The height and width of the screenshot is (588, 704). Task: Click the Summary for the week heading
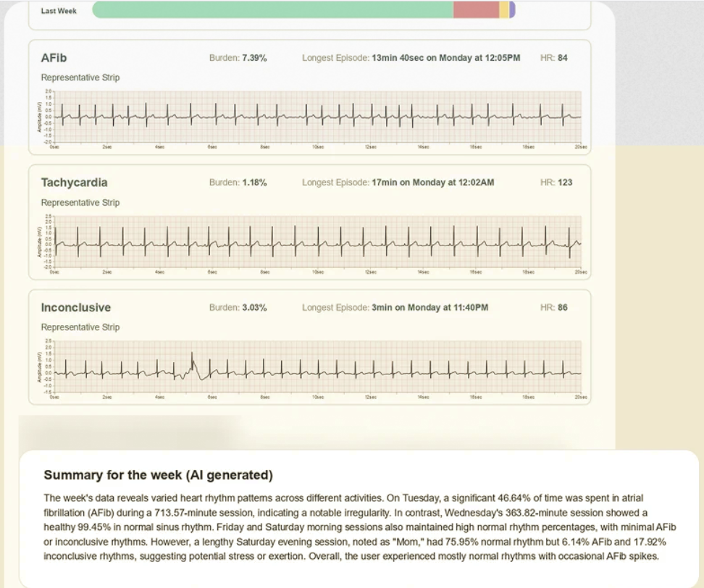(158, 475)
